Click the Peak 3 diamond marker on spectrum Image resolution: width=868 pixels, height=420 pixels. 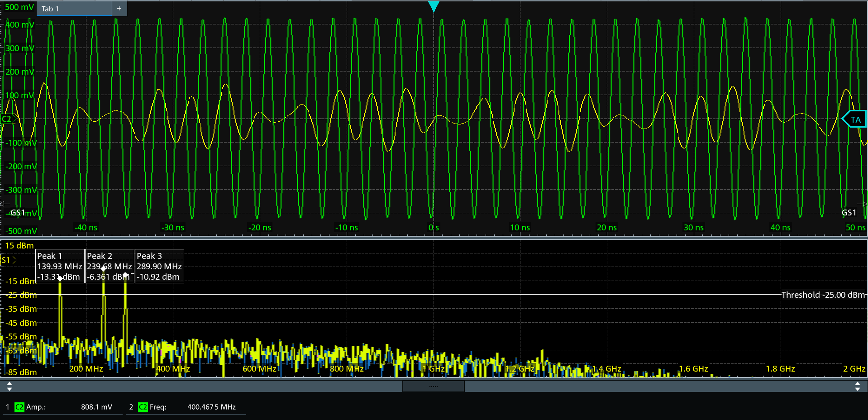(125, 275)
